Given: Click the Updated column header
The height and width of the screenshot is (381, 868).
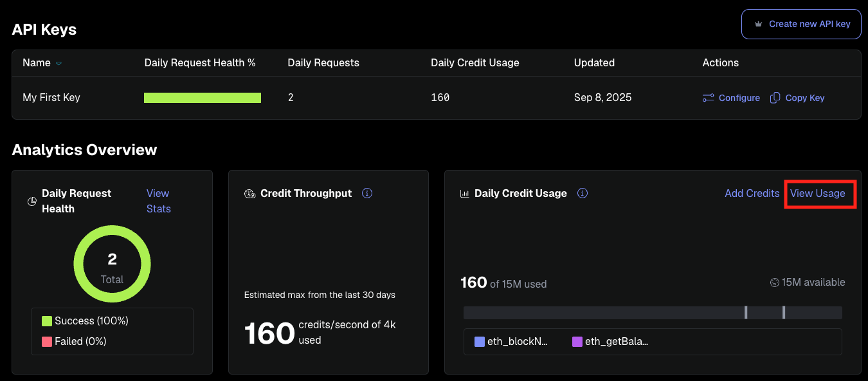Looking at the screenshot, I should [594, 62].
